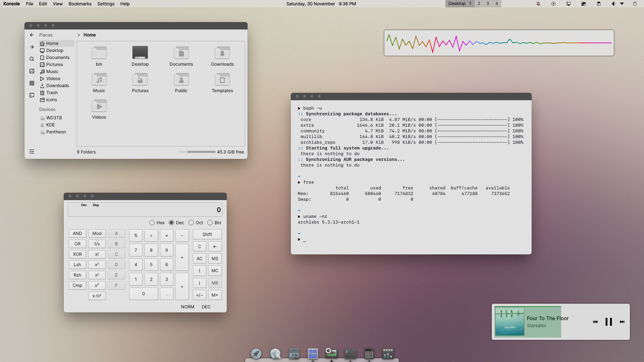The image size is (644, 362).
Task: Open the clipboard tray icon
Action: (x=599, y=4)
